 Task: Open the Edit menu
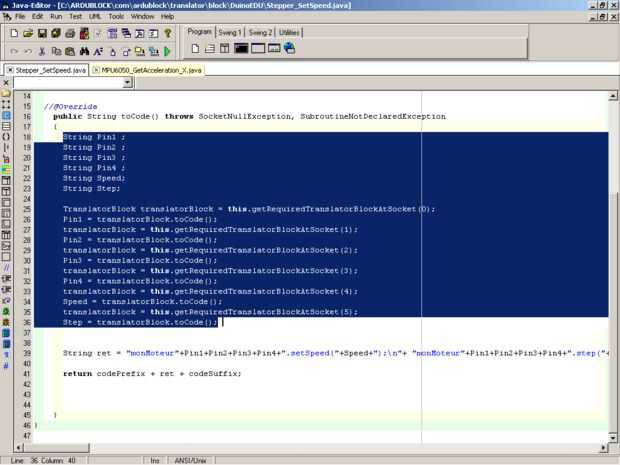point(38,17)
